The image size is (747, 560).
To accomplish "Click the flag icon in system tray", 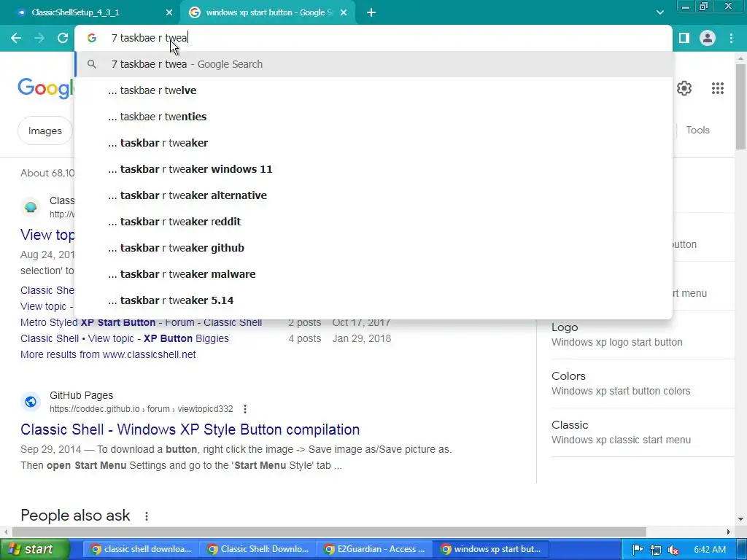I will coord(638,550).
